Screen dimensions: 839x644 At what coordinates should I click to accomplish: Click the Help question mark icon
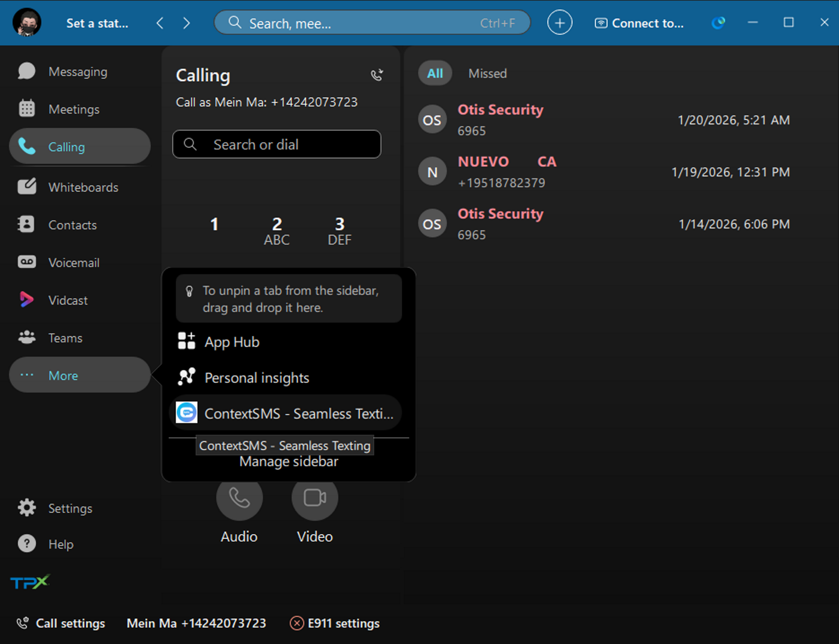click(26, 544)
